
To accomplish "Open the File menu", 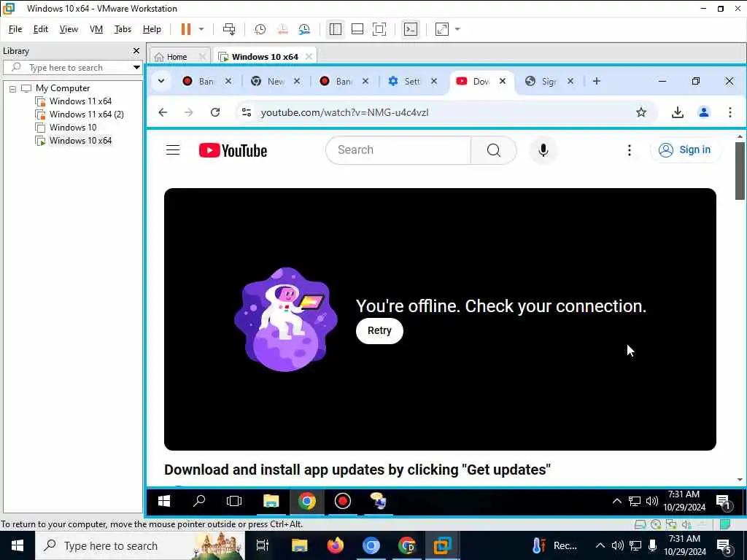I will tap(15, 29).
